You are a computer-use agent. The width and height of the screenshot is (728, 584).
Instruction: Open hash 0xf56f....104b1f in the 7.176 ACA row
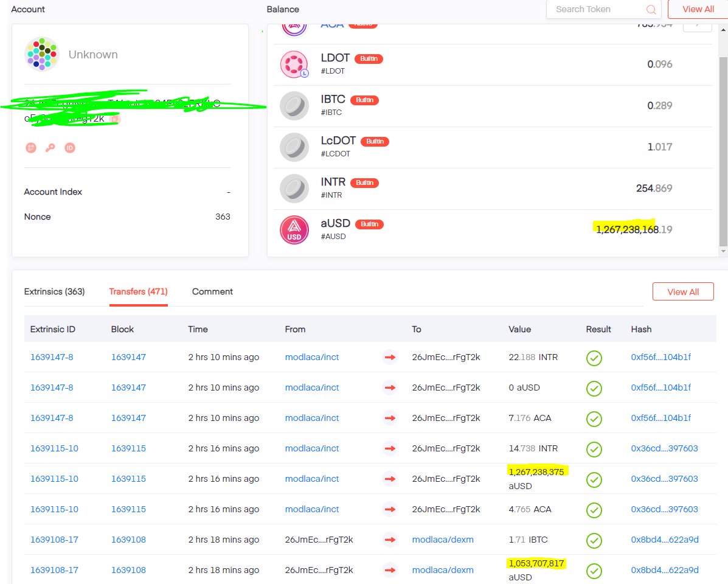660,418
